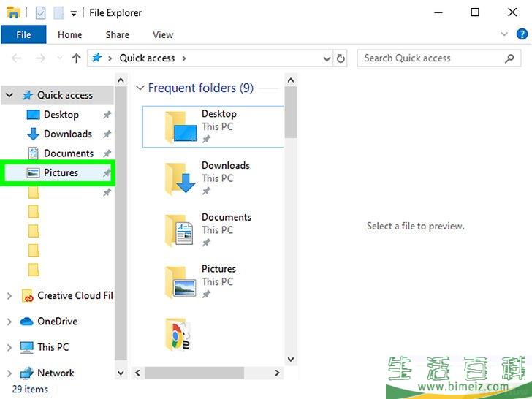Select Network in the navigation pane
Viewport: 532px width, 399px height.
point(56,373)
